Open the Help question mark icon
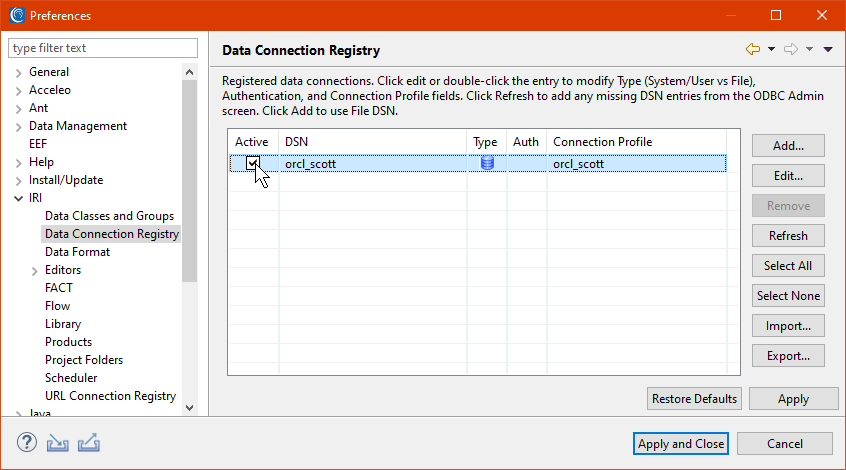Image resolution: width=846 pixels, height=470 pixels. click(26, 442)
